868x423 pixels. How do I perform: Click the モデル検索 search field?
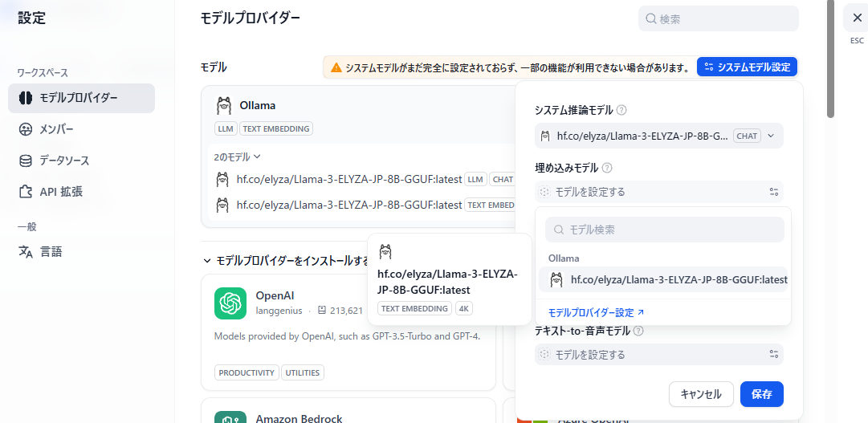pos(665,230)
